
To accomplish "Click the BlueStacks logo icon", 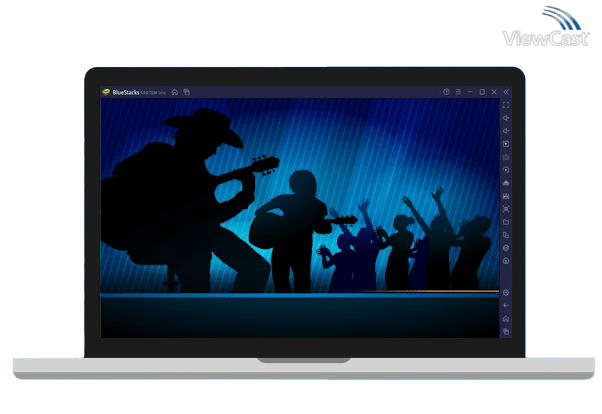I will 106,92.
